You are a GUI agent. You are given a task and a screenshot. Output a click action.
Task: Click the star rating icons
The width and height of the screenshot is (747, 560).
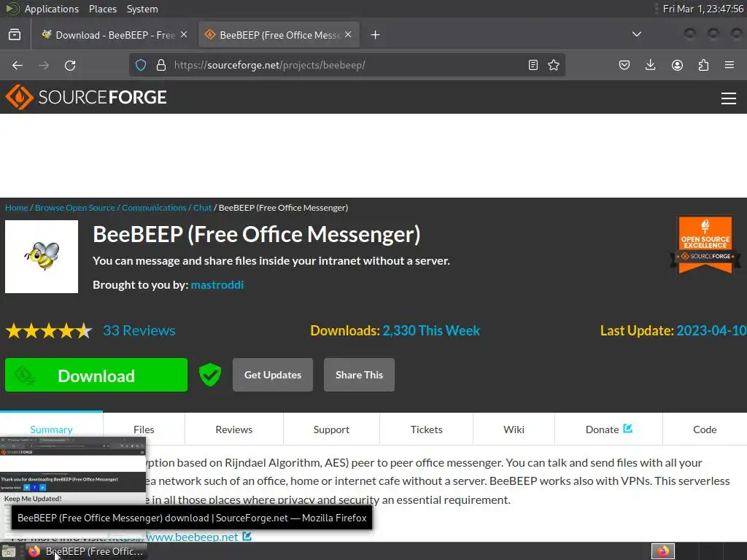[x=49, y=330]
